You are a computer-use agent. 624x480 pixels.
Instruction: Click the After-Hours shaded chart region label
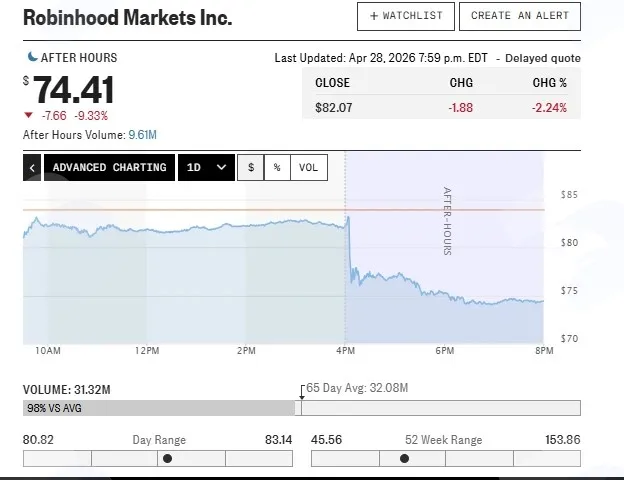pos(447,221)
